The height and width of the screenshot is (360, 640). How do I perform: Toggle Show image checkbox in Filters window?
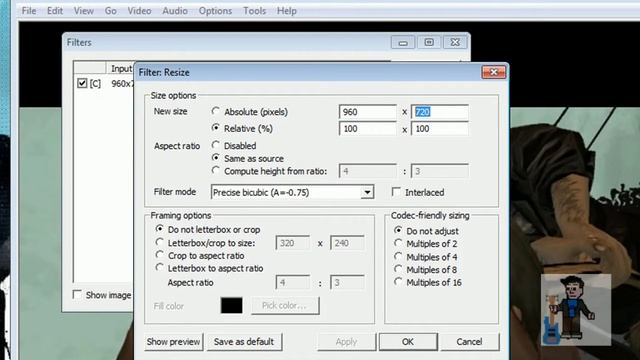77,294
